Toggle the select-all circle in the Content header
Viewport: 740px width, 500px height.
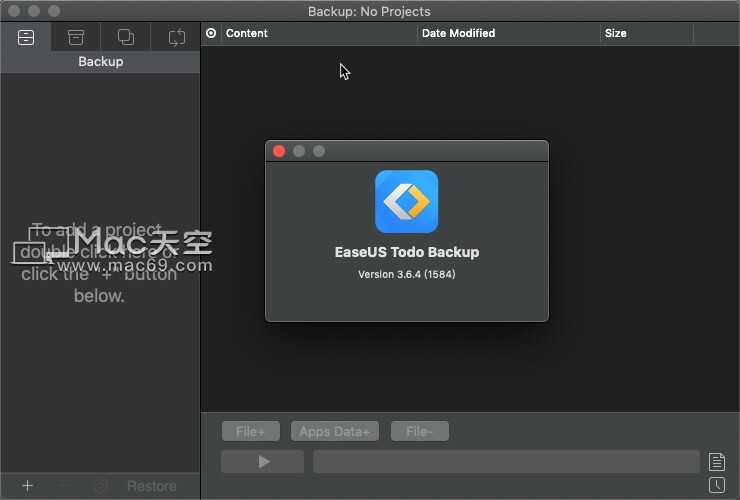pyautogui.click(x=211, y=33)
